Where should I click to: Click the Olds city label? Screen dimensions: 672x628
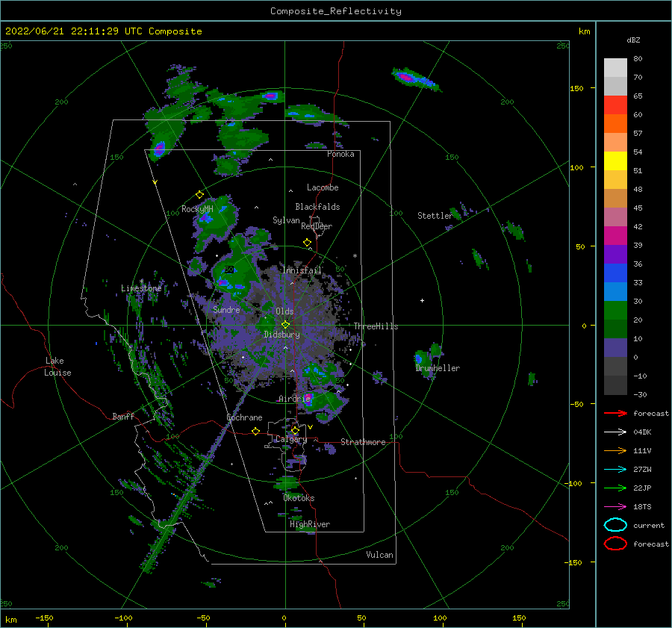[284, 311]
